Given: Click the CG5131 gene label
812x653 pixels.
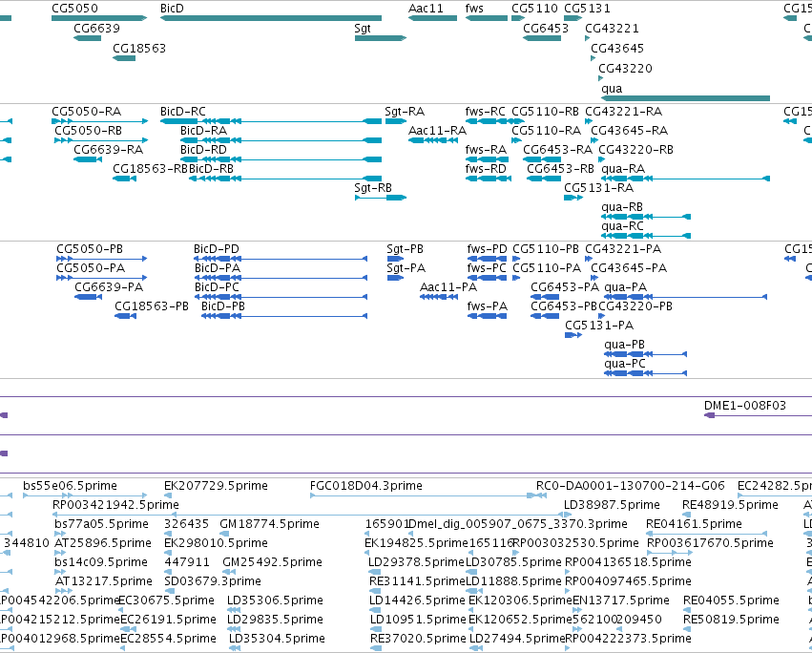Looking at the screenshot, I should tap(587, 9).
